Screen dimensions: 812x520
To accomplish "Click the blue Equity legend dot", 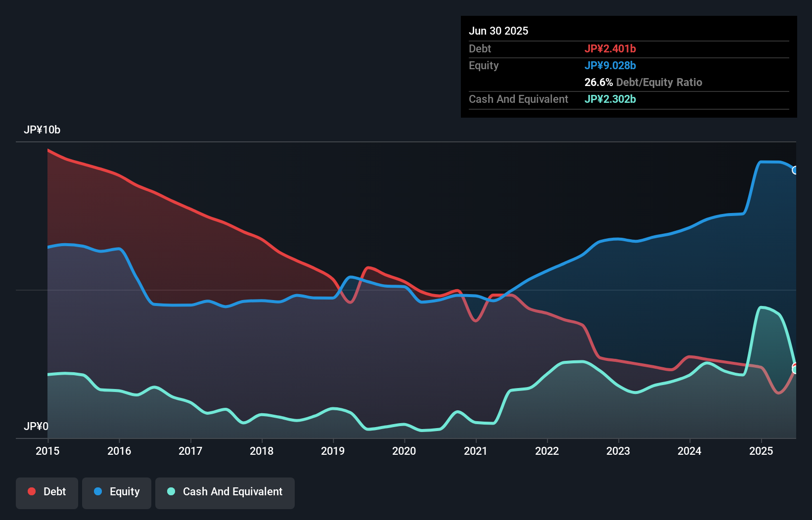I will [98, 491].
